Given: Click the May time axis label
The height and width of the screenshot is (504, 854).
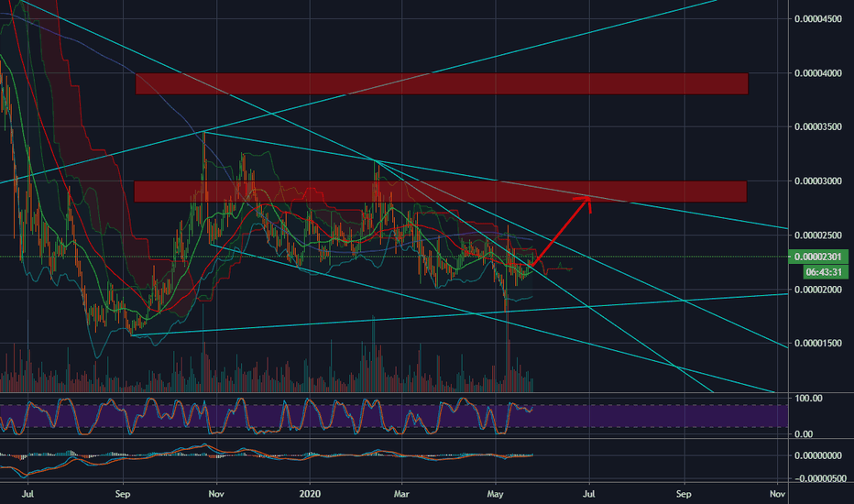Looking at the screenshot, I should pyautogui.click(x=495, y=494).
